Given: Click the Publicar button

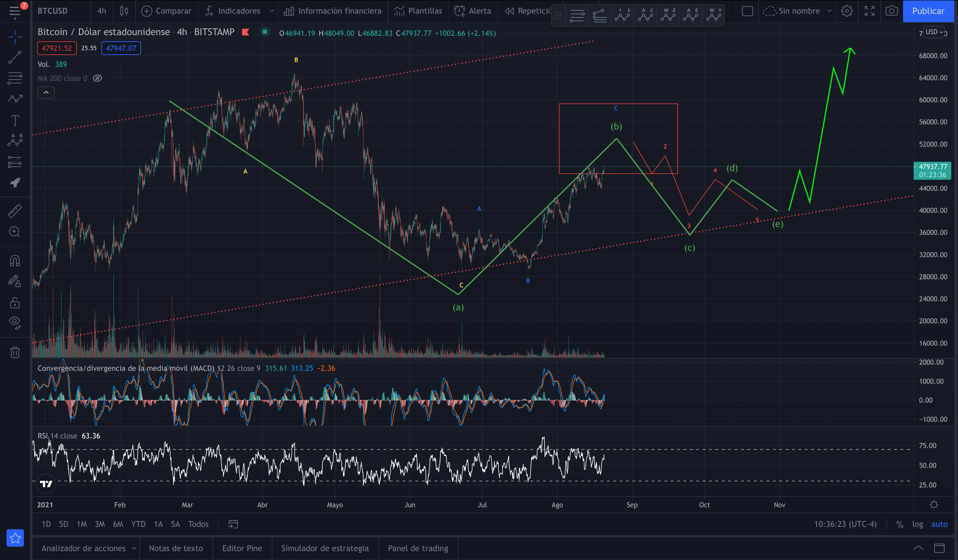Looking at the screenshot, I should point(928,11).
